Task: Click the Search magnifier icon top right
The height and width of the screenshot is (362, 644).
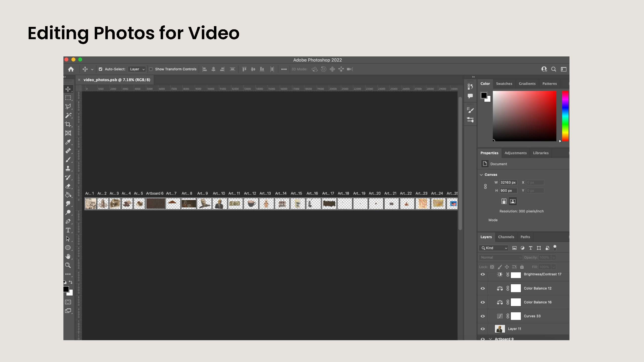Action: pos(553,69)
